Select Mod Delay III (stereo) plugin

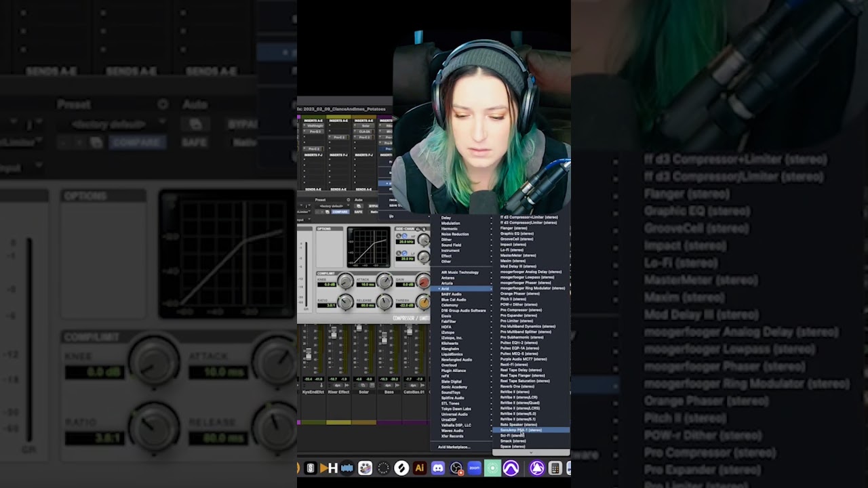tap(531, 266)
